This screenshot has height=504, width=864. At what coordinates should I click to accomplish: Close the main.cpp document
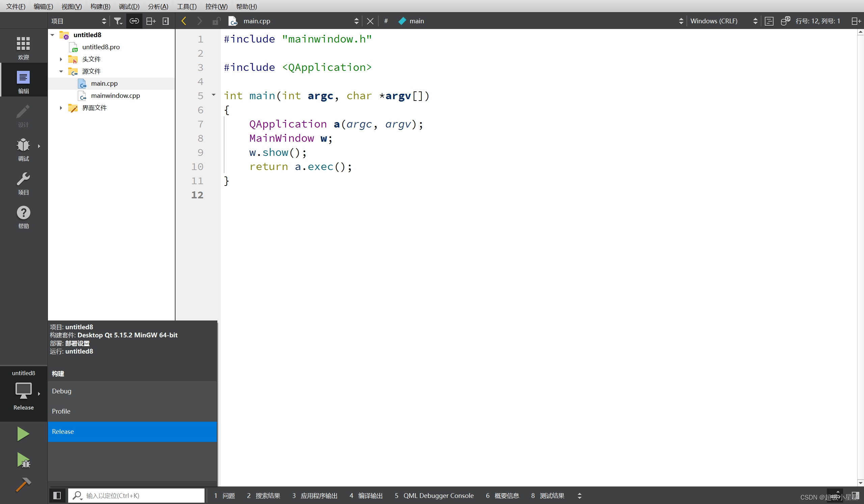(370, 21)
